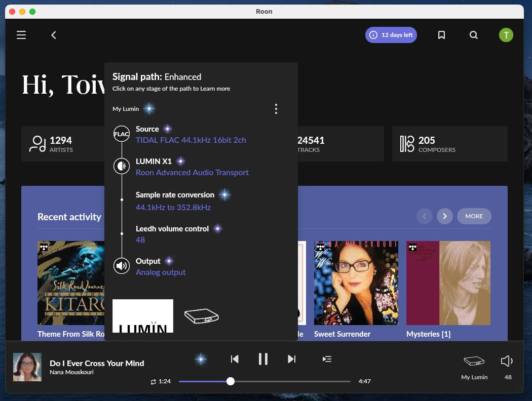Open signal path star in playback bar
Image resolution: width=532 pixels, height=401 pixels.
point(201,359)
